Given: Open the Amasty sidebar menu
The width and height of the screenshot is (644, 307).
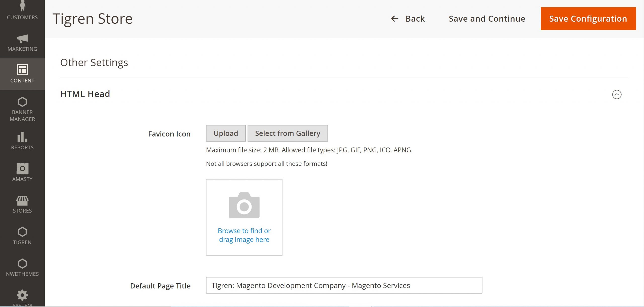Looking at the screenshot, I should (x=22, y=173).
